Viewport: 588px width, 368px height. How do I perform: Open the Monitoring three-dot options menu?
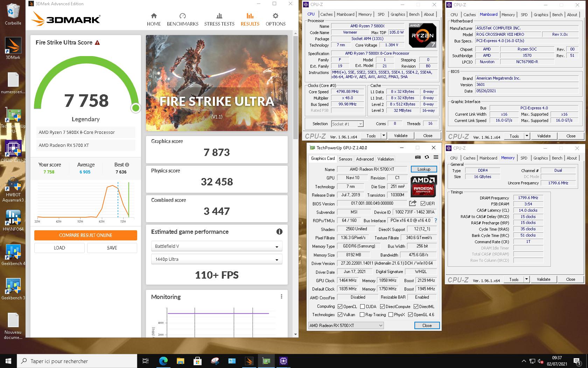tap(281, 297)
